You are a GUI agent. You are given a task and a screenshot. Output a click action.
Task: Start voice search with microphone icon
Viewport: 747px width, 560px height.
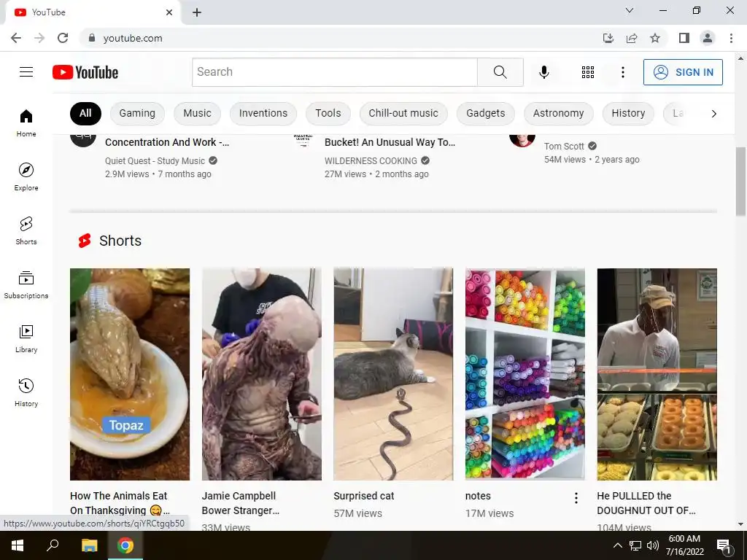point(543,72)
